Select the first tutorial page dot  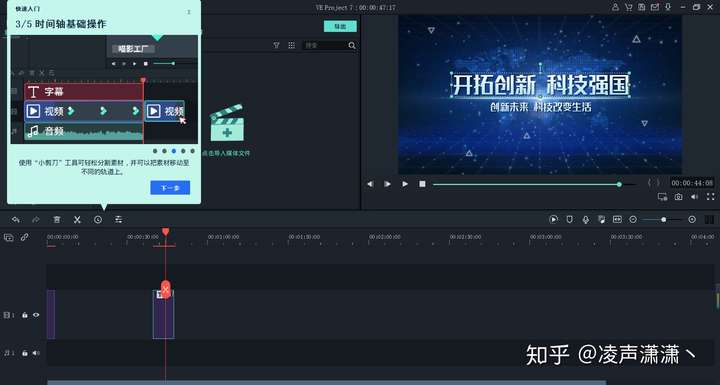tap(155, 151)
